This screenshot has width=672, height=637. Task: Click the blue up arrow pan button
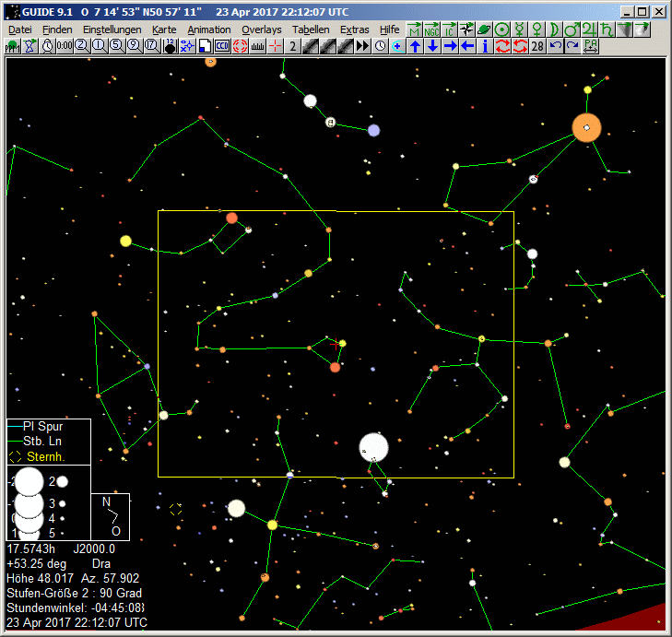pyautogui.click(x=415, y=46)
